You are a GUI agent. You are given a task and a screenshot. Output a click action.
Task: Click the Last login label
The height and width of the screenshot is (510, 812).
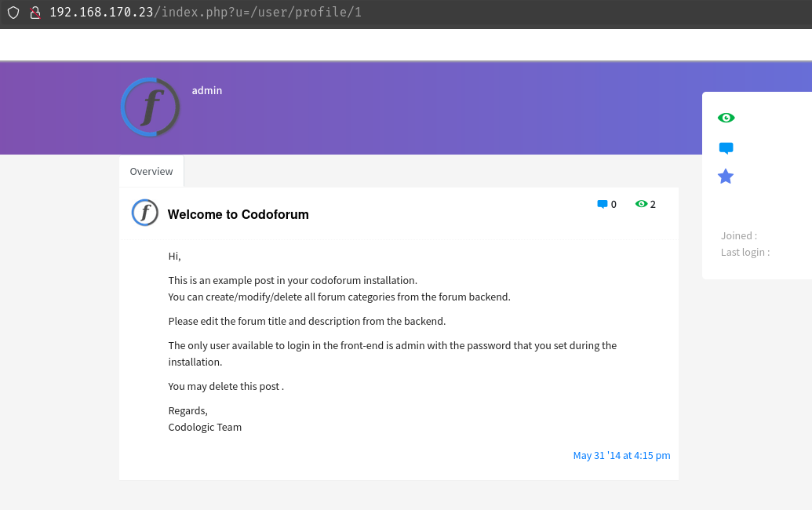[x=745, y=252]
